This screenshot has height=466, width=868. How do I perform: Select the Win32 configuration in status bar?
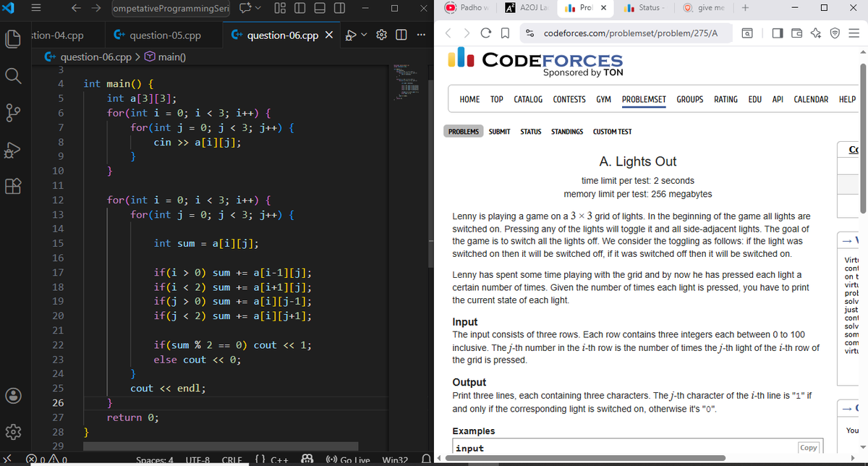point(394,459)
